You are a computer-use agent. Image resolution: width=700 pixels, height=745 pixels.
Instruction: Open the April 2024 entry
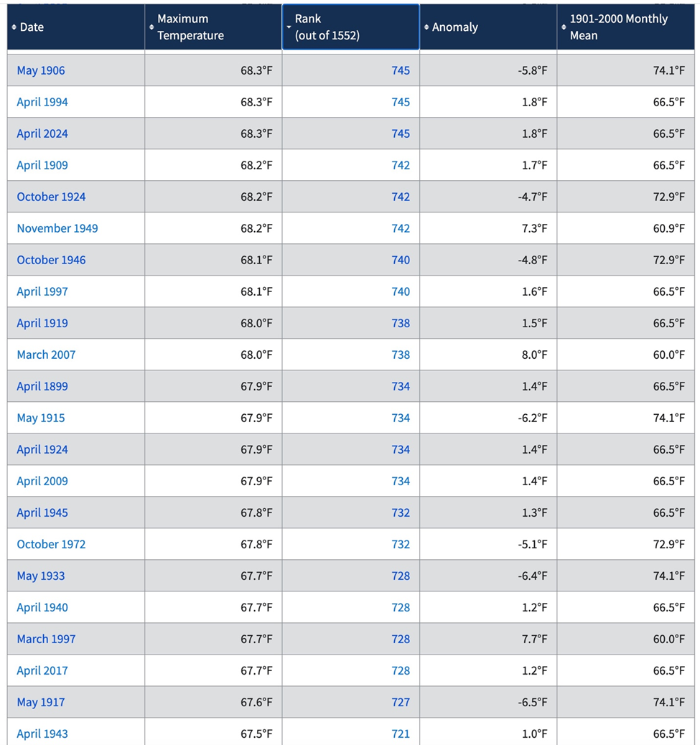coord(42,133)
